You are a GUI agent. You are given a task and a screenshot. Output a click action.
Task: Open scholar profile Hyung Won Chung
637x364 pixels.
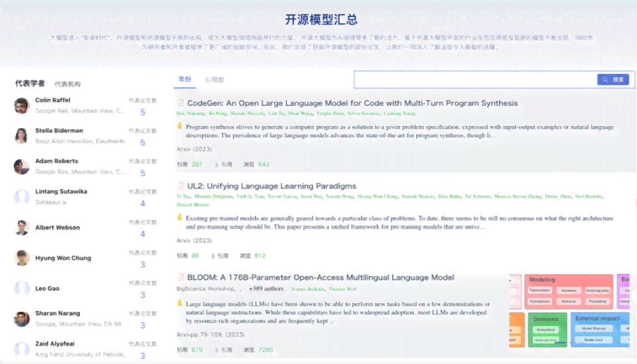(63, 258)
